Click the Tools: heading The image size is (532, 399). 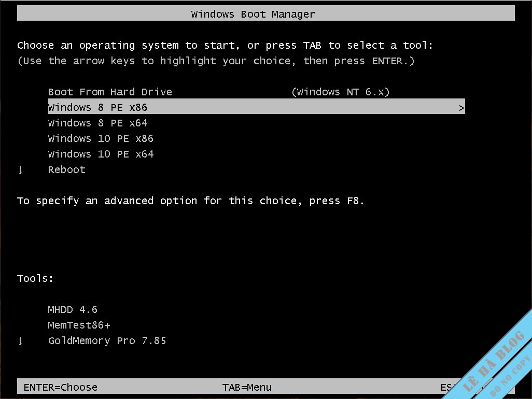[35, 278]
